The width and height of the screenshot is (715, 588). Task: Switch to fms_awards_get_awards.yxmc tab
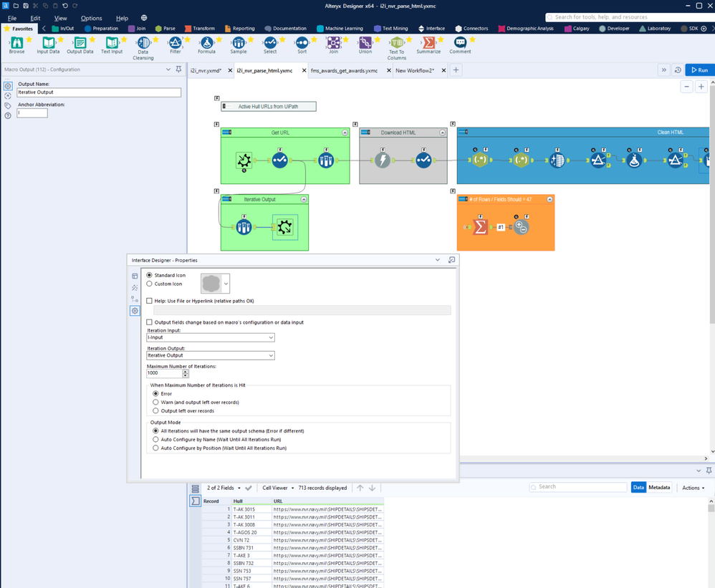(x=345, y=71)
